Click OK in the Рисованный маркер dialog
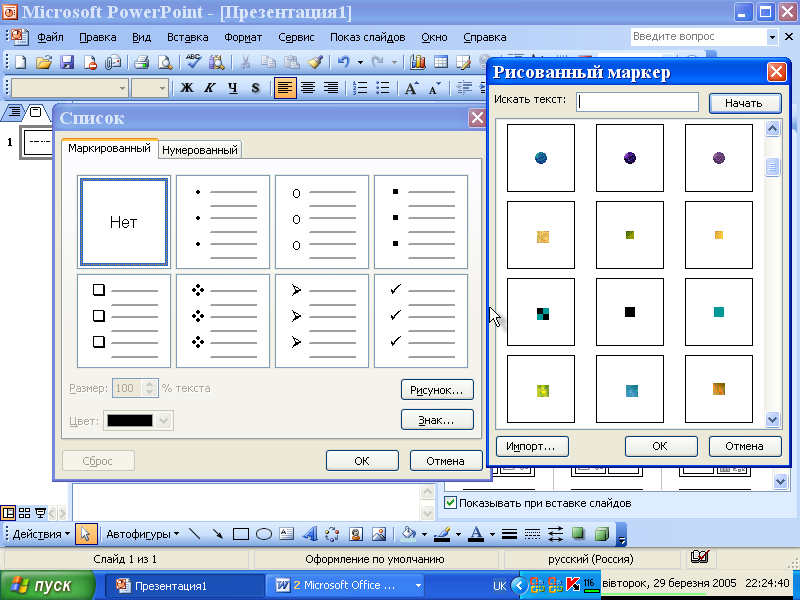The image size is (800, 600). [x=661, y=446]
